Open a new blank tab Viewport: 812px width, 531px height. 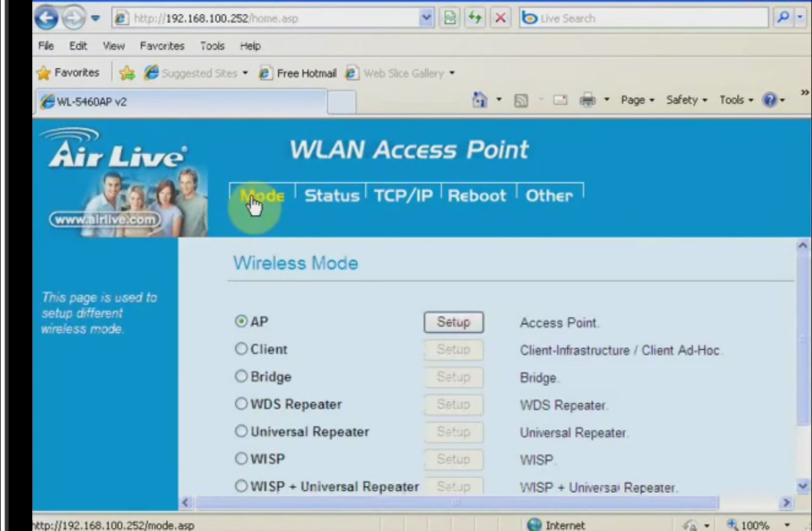[341, 103]
